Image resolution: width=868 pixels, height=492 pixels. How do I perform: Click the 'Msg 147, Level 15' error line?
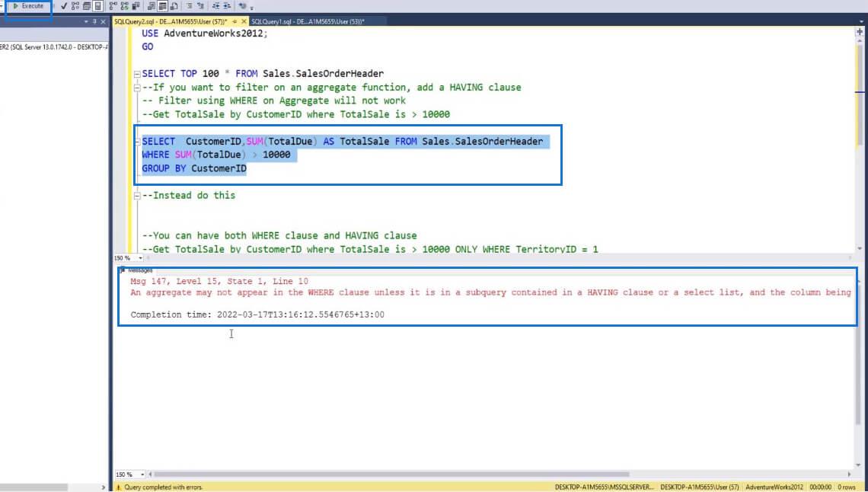pos(219,282)
